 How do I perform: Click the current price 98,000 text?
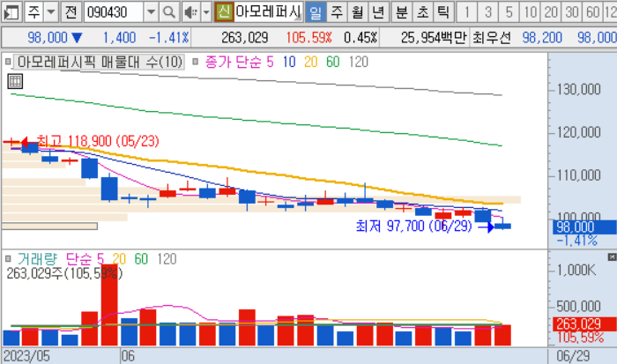tap(48, 38)
